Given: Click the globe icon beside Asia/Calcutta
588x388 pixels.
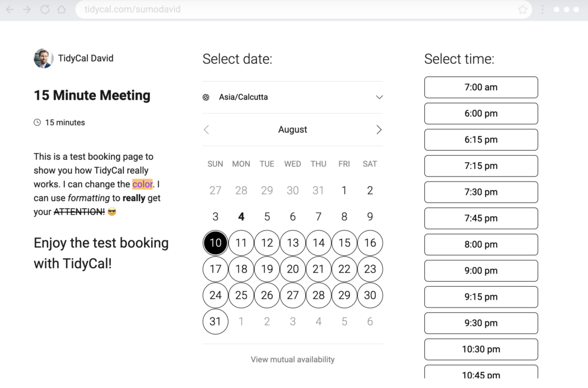Looking at the screenshot, I should [206, 97].
